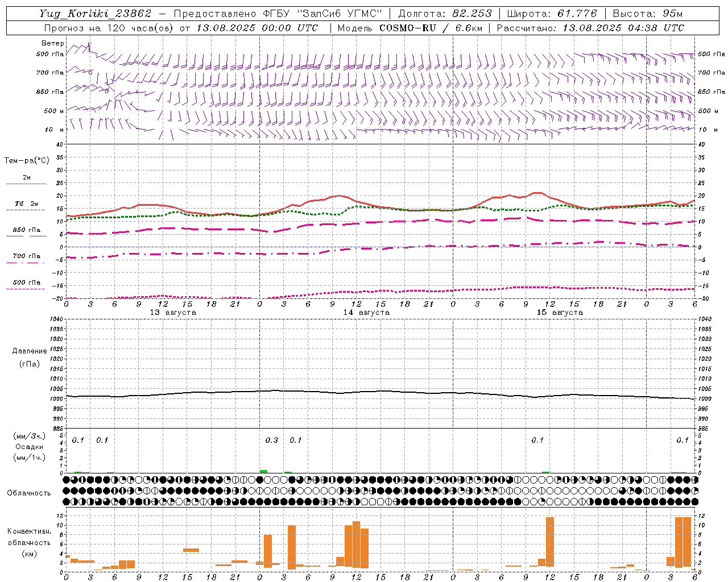Click the 'Td 2м' dew point legend entry
The height and width of the screenshot is (582, 728).
[27, 203]
